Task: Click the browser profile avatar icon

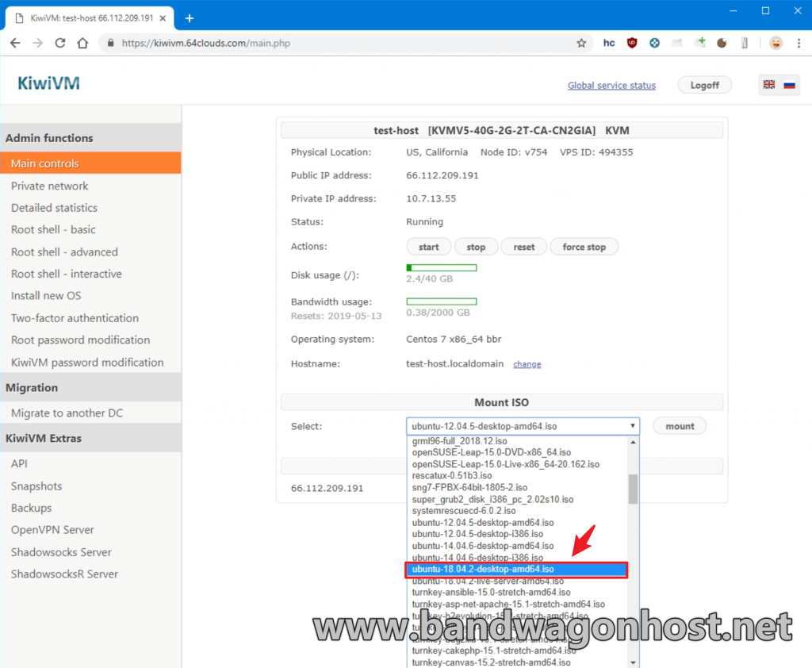Action: click(776, 43)
